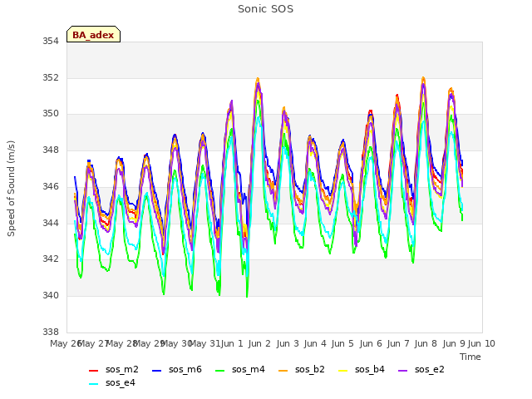Image resolution: width=532 pixels, height=399 pixels.
Task: Select the sos_b4 legend label
Action: 369,369
